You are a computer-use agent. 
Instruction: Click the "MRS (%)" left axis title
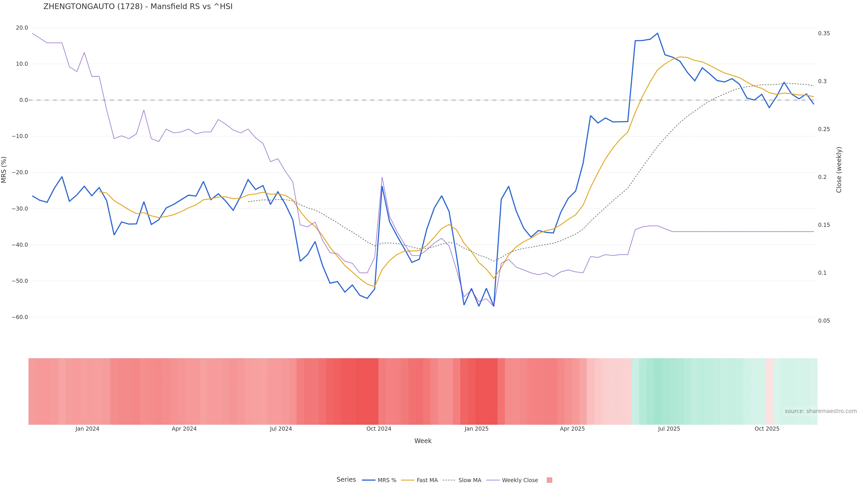pos(4,170)
